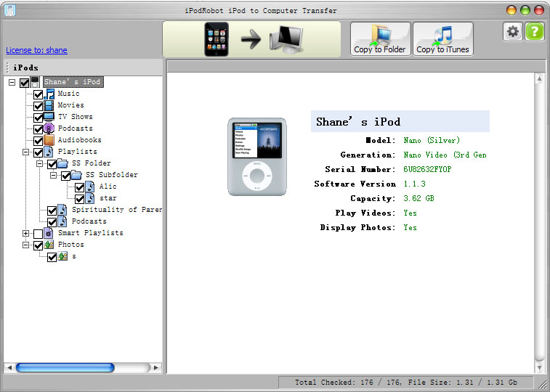Click the Software Version value 1.1.3
This screenshot has width=550, height=392.
click(x=415, y=184)
